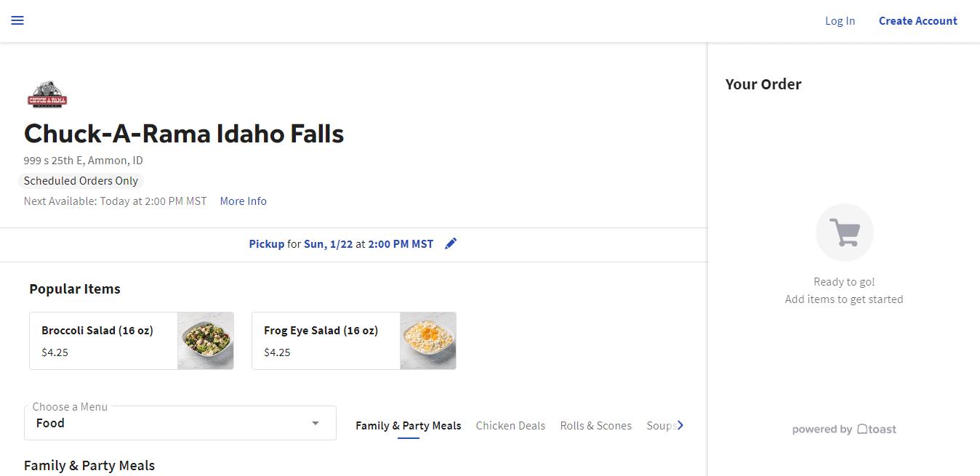Viewport: 980px width, 476px height.
Task: Open the Rolls & Scones tab
Action: [x=595, y=426]
